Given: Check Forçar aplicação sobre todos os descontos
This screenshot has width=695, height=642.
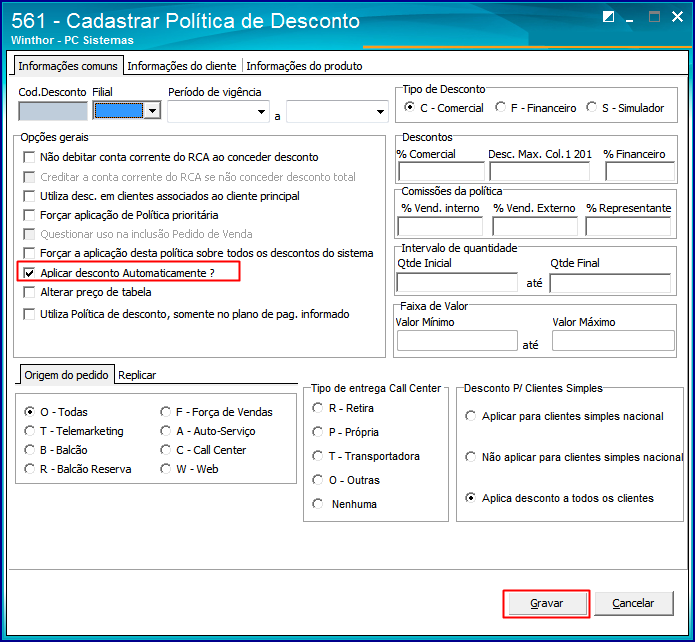Looking at the screenshot, I should [29, 253].
